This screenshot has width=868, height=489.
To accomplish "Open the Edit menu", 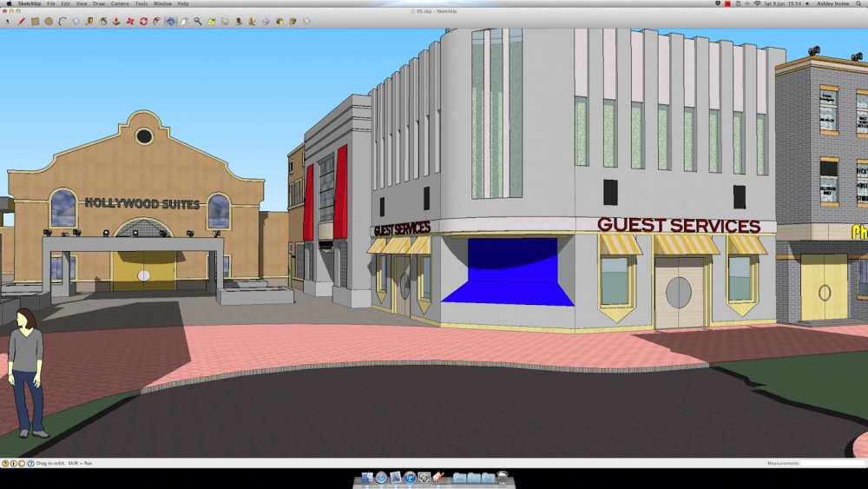I will (65, 3).
